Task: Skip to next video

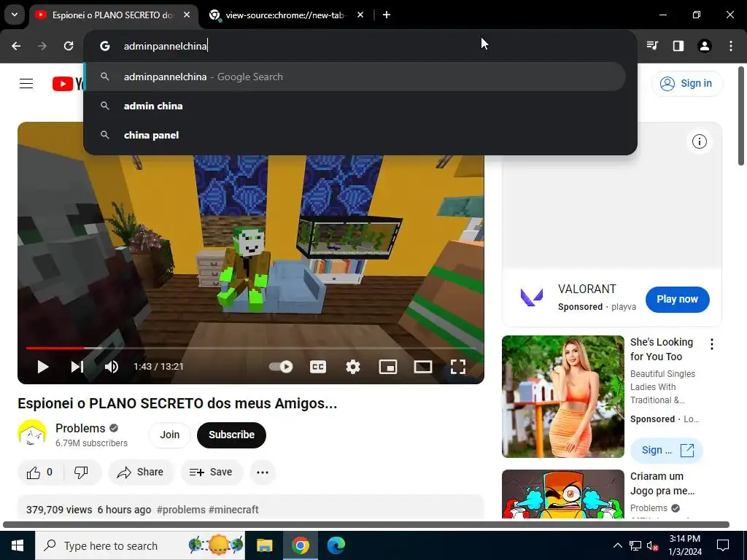Action: tap(77, 367)
